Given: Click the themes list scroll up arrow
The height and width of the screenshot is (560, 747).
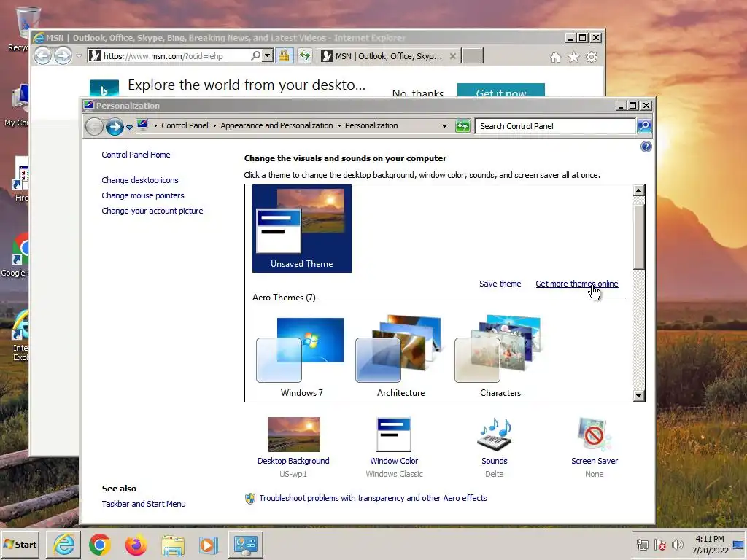Looking at the screenshot, I should click(639, 190).
